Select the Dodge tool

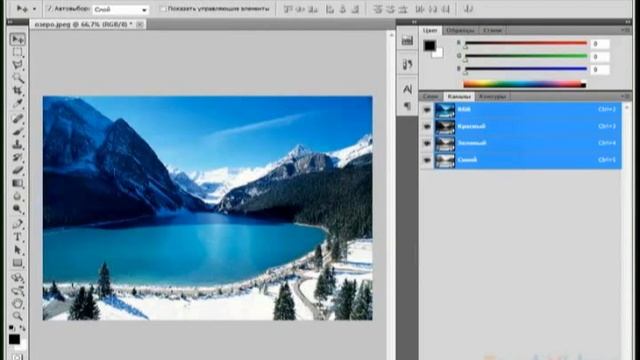(18, 209)
